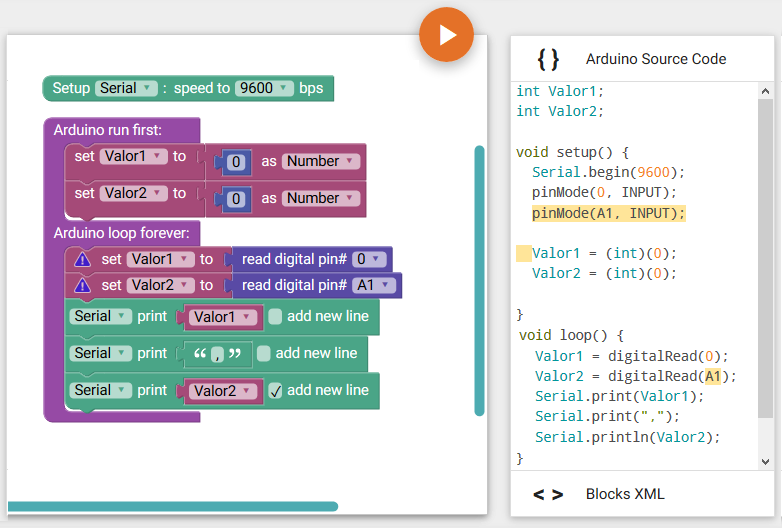The image size is (782, 528).
Task: Open Serial dropdown on Valor1 print block
Action: tap(101, 317)
